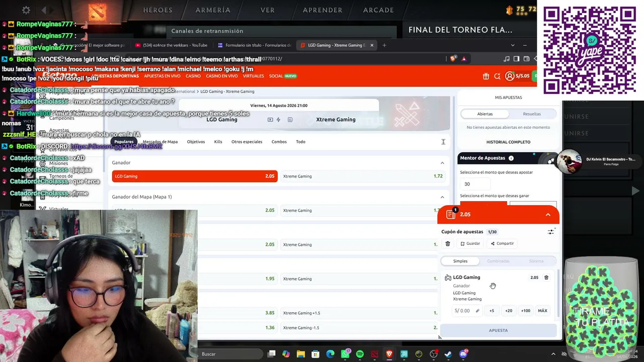This screenshot has width=644, height=362.
Task: Select Sistema bet type
Action: point(536,261)
